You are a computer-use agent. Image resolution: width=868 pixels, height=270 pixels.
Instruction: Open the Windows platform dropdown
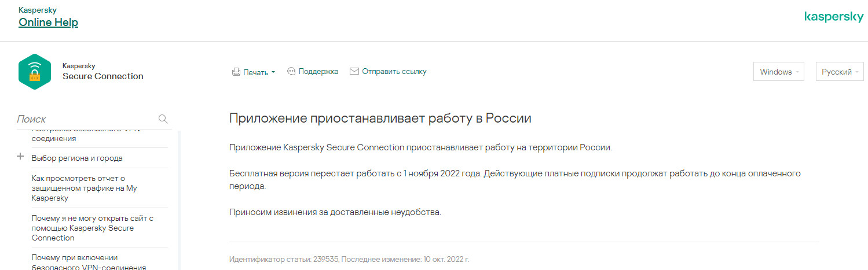778,72
